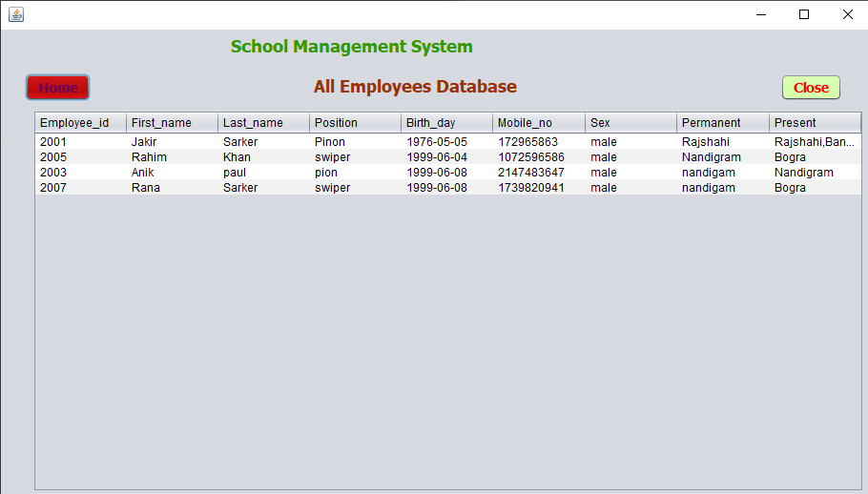This screenshot has height=494, width=868.
Task: Maximize the application window
Action: 803,14
